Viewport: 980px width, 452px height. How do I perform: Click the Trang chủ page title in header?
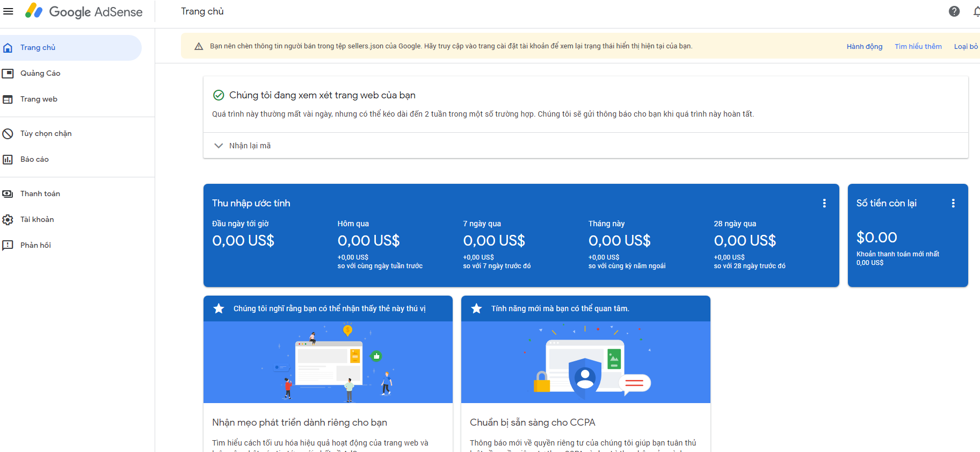[x=202, y=11]
